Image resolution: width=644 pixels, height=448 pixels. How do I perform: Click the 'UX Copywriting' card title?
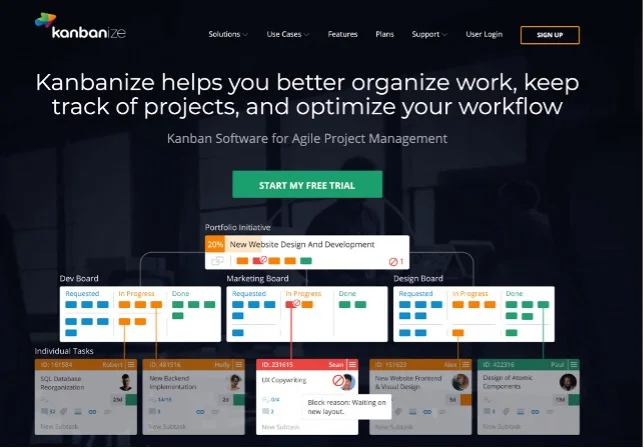(284, 380)
